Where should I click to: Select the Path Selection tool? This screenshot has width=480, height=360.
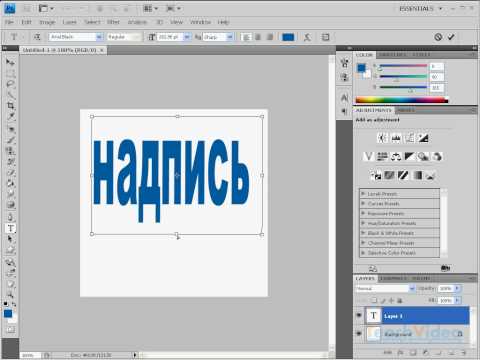pyautogui.click(x=10, y=239)
